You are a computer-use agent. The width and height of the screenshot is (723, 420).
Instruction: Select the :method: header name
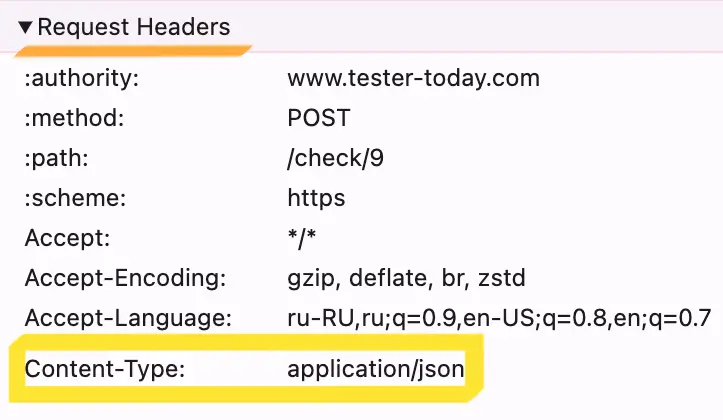tap(73, 118)
